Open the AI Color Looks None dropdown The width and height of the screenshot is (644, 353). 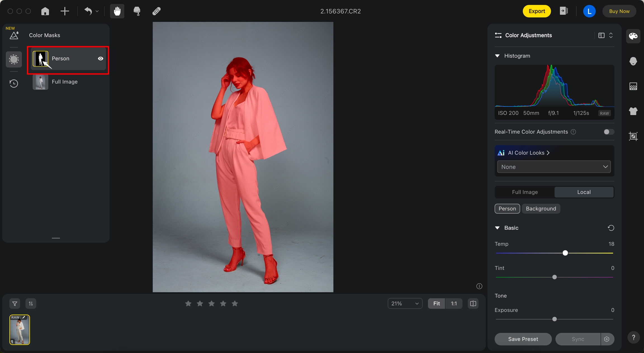pyautogui.click(x=554, y=167)
